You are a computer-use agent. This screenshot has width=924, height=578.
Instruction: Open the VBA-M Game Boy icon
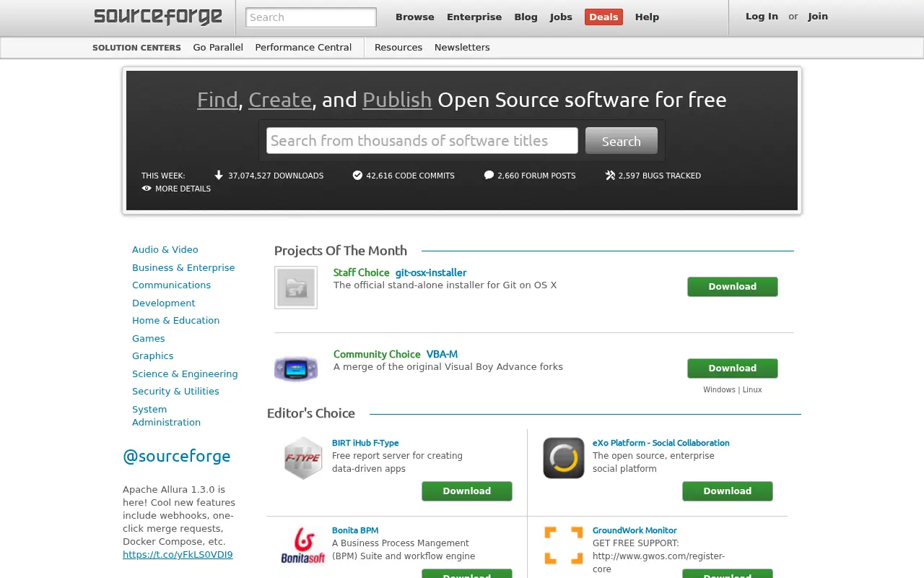pyautogui.click(x=296, y=368)
